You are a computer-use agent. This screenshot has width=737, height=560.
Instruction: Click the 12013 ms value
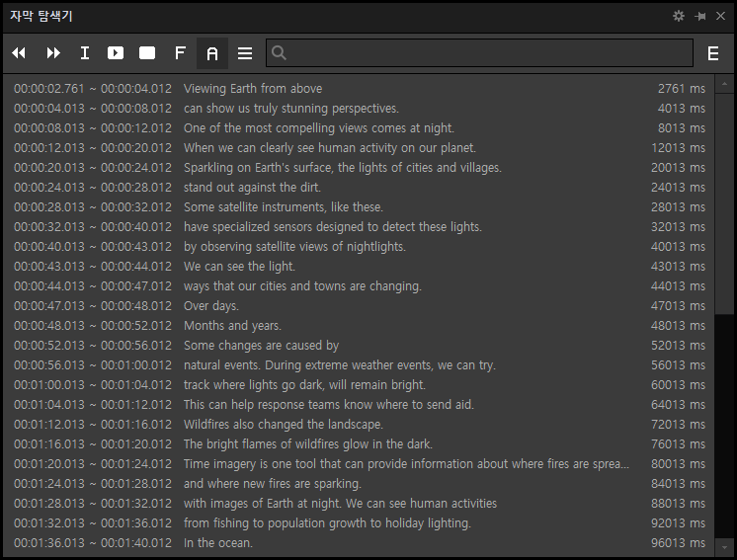click(x=679, y=148)
